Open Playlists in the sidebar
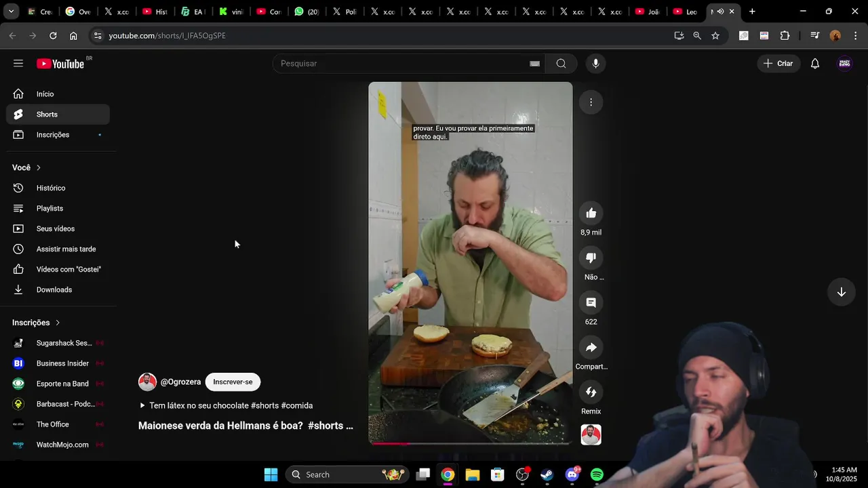This screenshot has height=488, width=868. coord(58,208)
